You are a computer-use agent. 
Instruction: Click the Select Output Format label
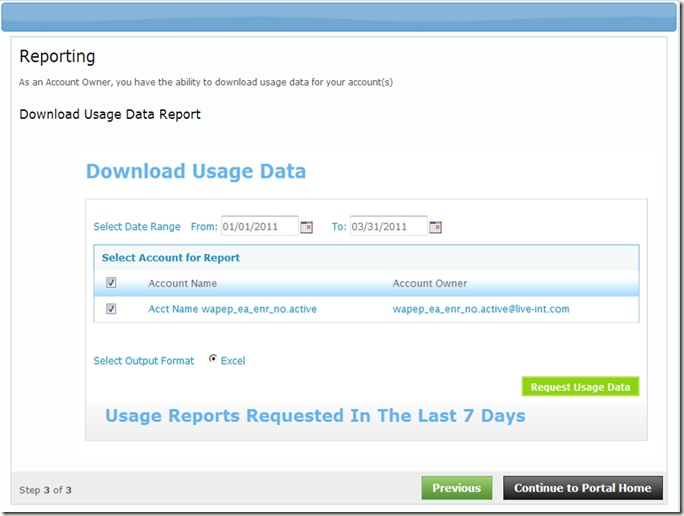144,361
